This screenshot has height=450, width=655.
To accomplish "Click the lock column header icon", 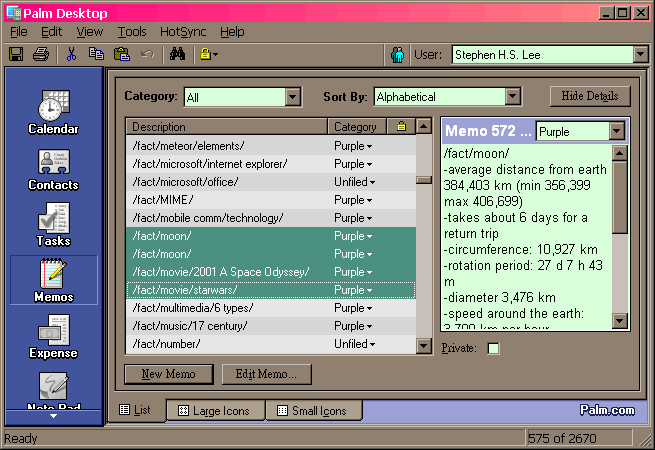I will pyautogui.click(x=401, y=126).
